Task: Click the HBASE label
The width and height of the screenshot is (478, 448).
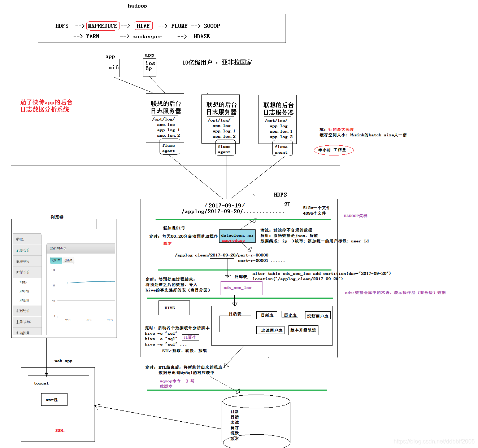Action: [202, 36]
